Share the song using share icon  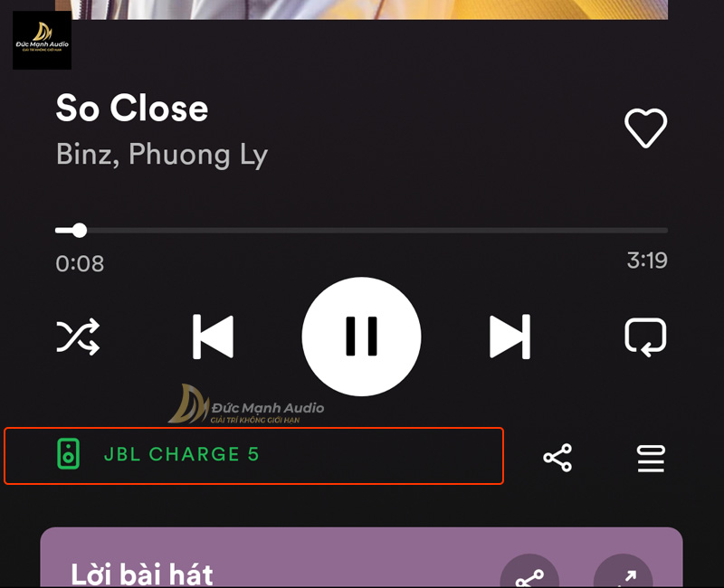pyautogui.click(x=557, y=458)
